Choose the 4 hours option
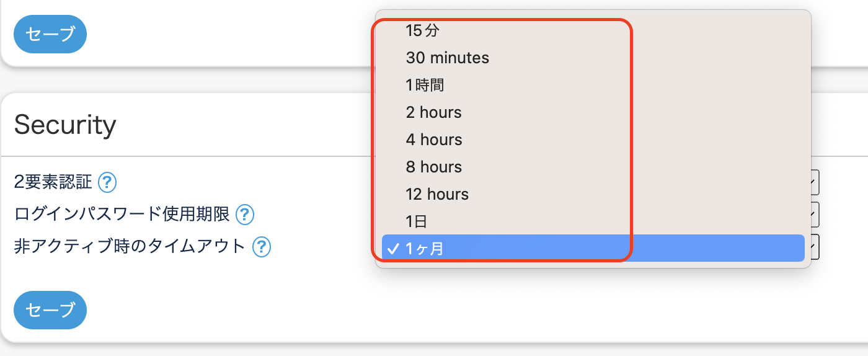The image size is (868, 356). point(433,140)
